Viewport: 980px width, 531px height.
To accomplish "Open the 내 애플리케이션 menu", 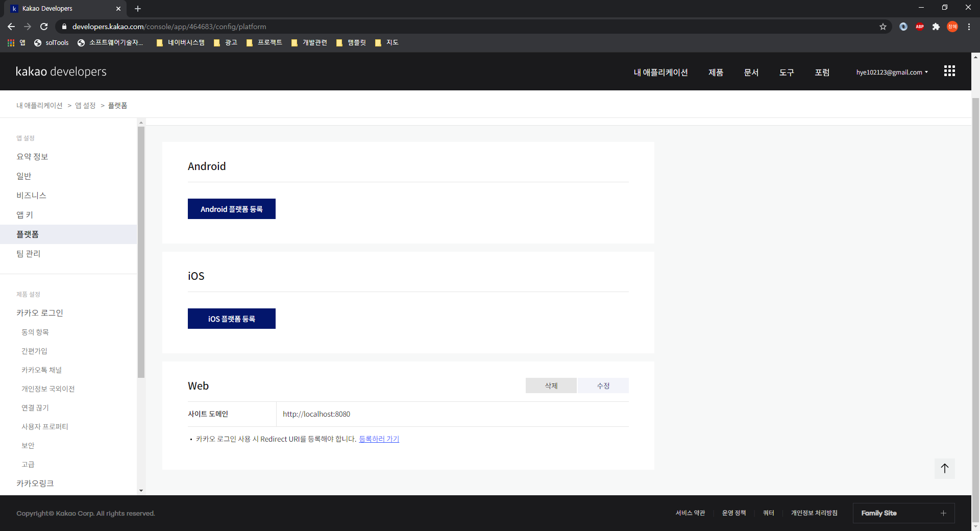I will pyautogui.click(x=660, y=73).
